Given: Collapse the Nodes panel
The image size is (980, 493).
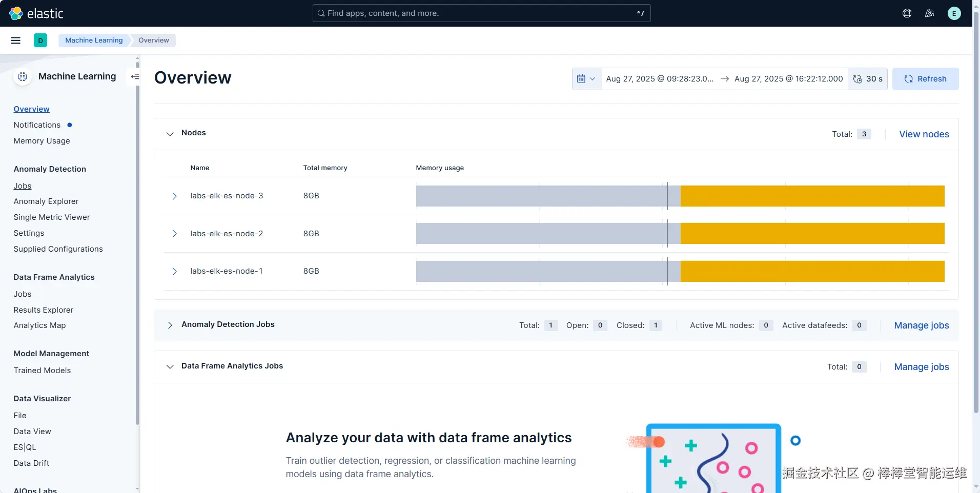Looking at the screenshot, I should (x=170, y=133).
